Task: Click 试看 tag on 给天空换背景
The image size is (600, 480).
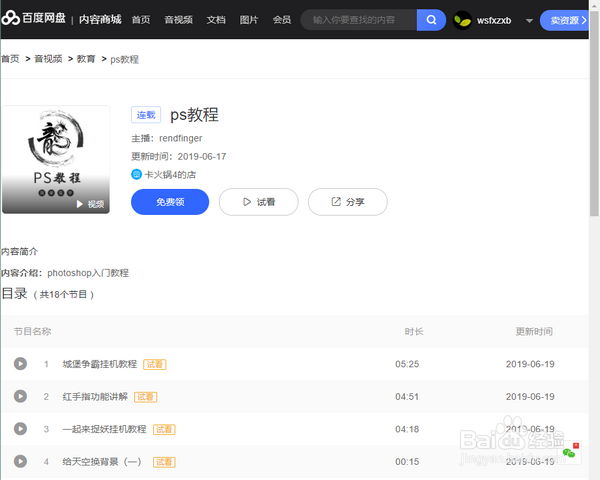Action: [164, 462]
